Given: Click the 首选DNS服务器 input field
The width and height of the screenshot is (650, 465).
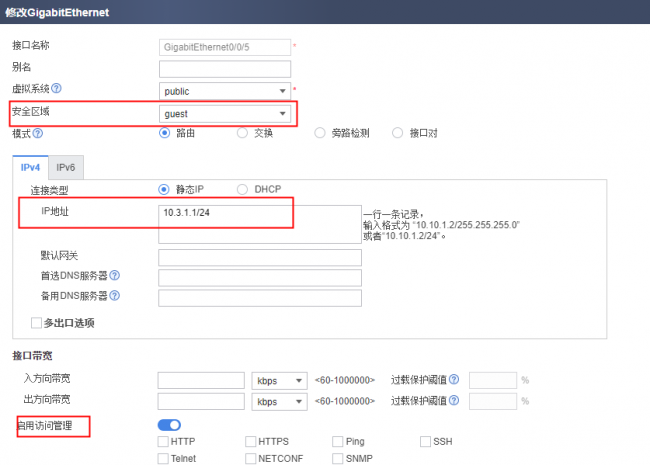Looking at the screenshot, I should pyautogui.click(x=260, y=278).
